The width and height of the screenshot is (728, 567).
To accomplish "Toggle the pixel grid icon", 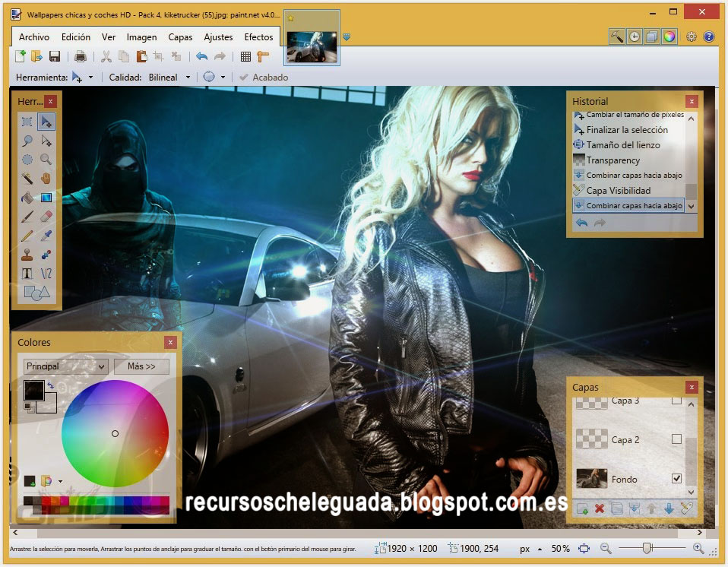I will (245, 57).
